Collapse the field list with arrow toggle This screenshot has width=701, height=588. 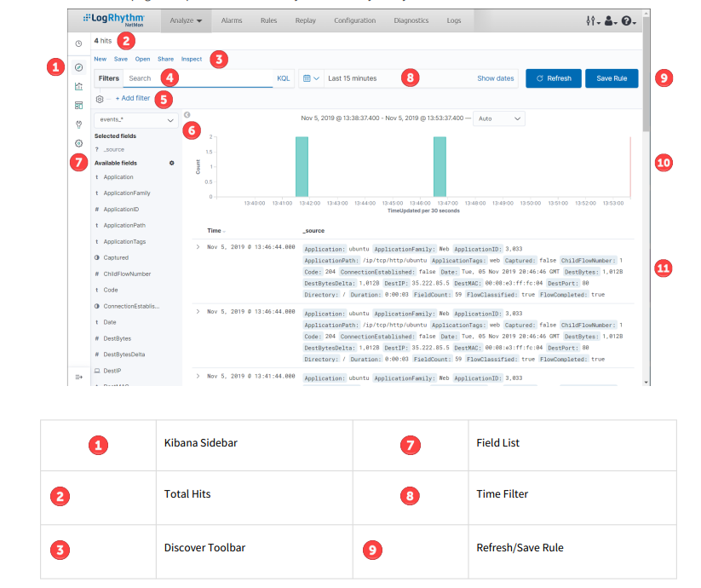click(187, 115)
